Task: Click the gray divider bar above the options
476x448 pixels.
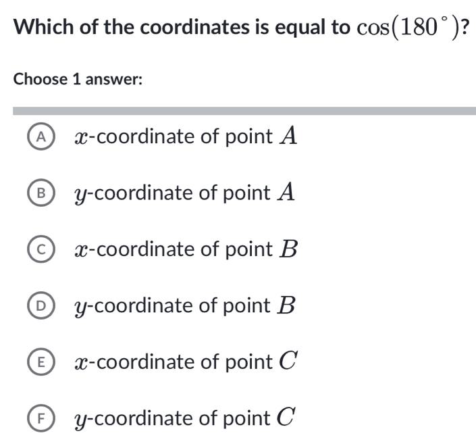Action: coord(244,110)
